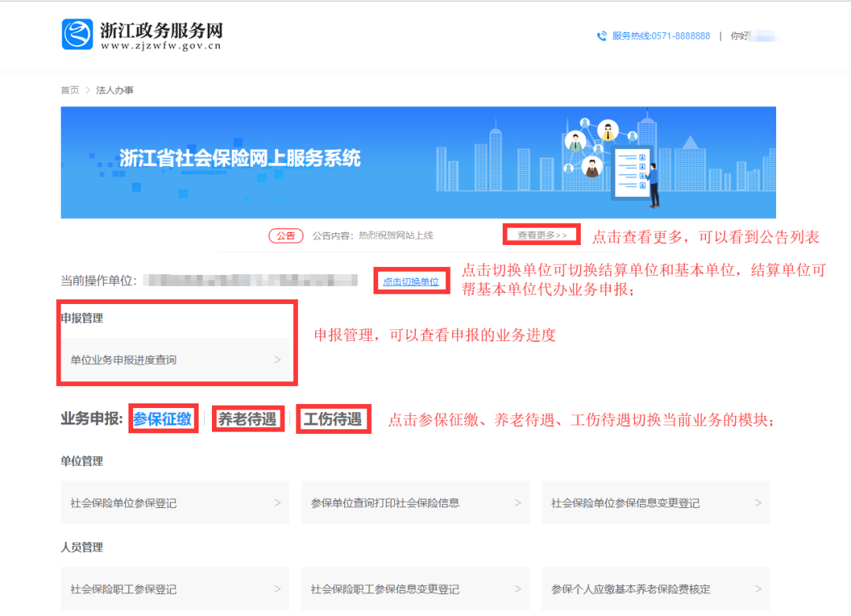Click the 业务申报: label
The image size is (851, 616).
click(x=91, y=419)
